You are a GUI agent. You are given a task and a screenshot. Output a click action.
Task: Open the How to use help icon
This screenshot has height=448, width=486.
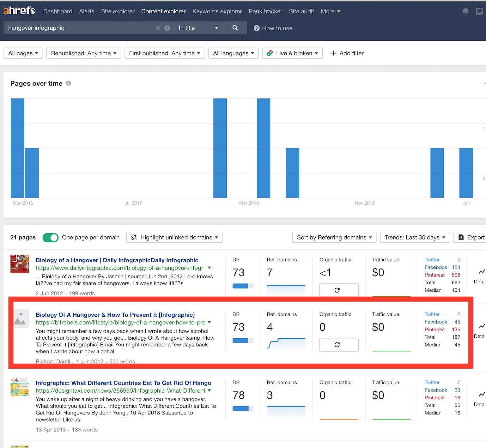pyautogui.click(x=257, y=28)
